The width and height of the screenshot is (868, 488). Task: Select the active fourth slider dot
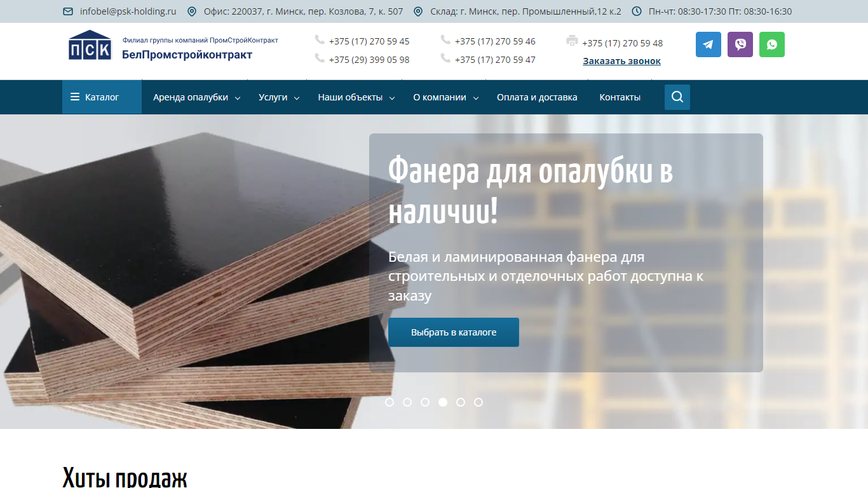tap(443, 402)
